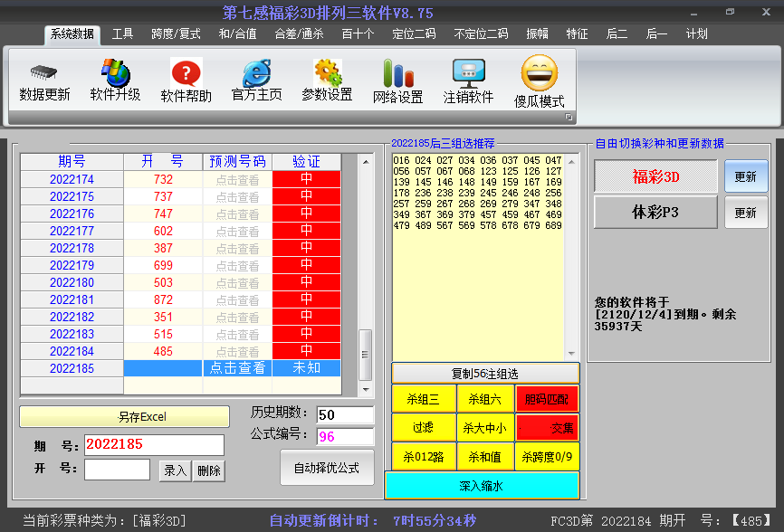The width and height of the screenshot is (784, 532).
Task: Click the 预测号码 column header
Action: pyautogui.click(x=237, y=161)
